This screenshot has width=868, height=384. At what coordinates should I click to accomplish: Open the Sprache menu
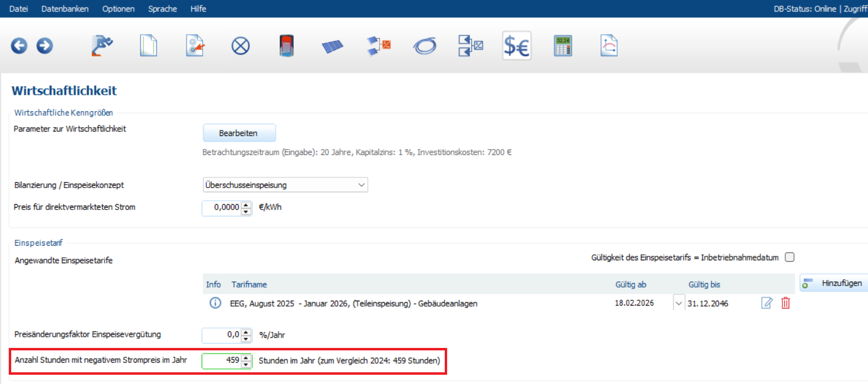click(162, 9)
